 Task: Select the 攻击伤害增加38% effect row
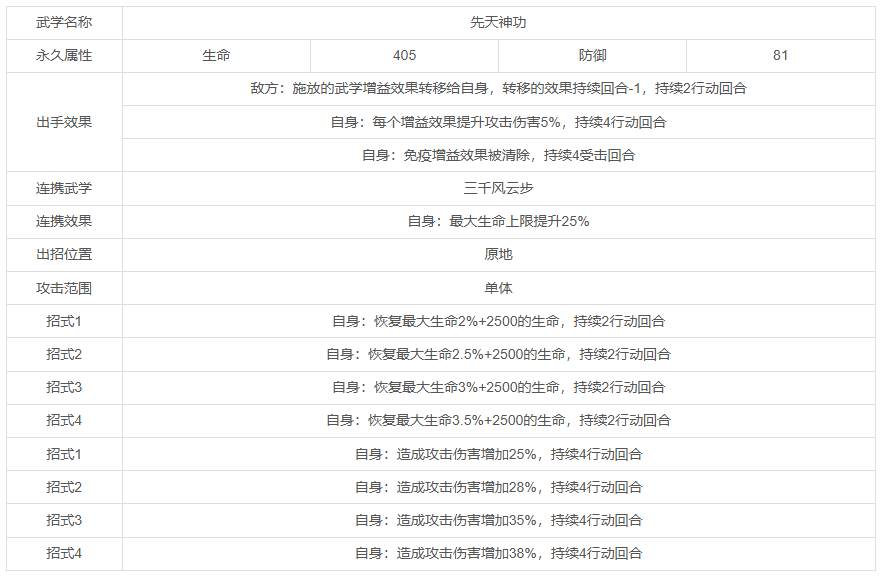[x=498, y=553]
